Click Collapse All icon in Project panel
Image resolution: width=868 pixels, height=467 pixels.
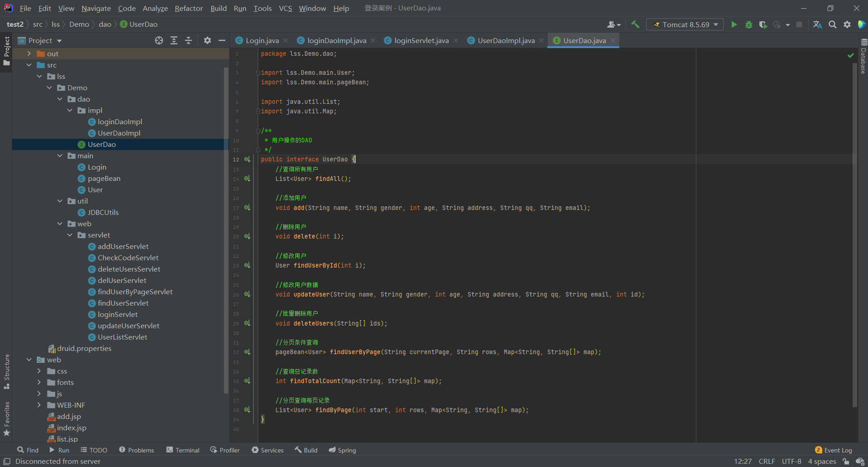tap(188, 40)
